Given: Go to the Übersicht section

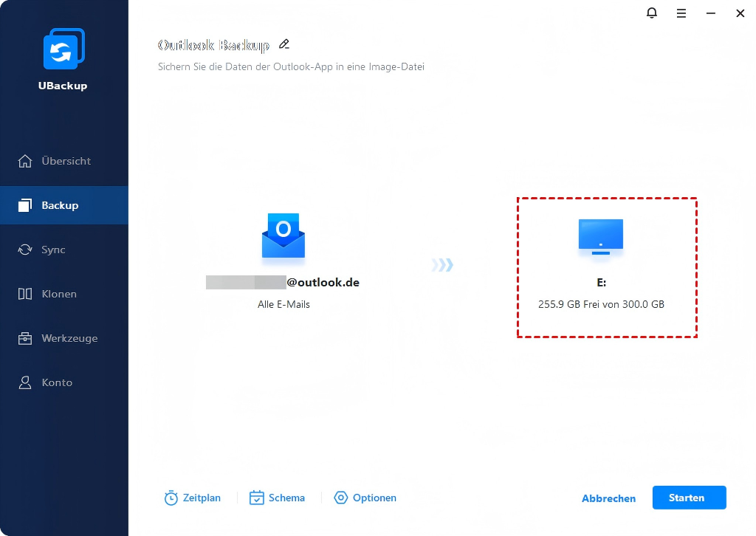Looking at the screenshot, I should 65,161.
